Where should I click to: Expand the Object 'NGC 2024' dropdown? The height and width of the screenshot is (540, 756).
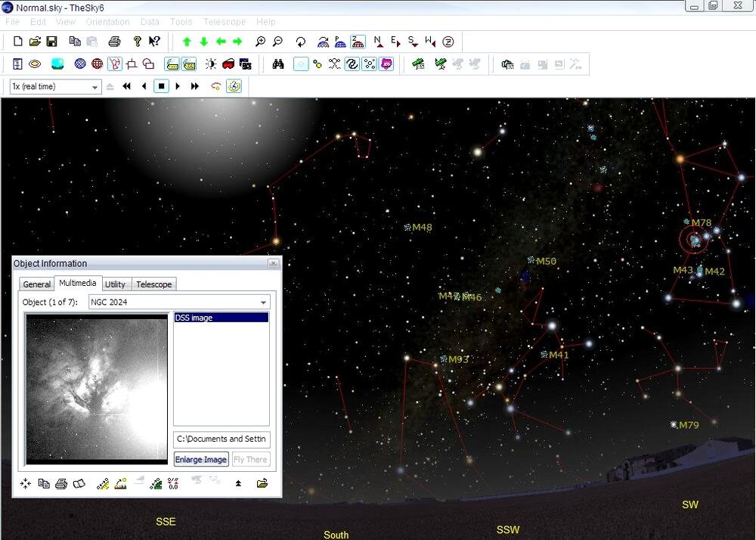point(264,303)
